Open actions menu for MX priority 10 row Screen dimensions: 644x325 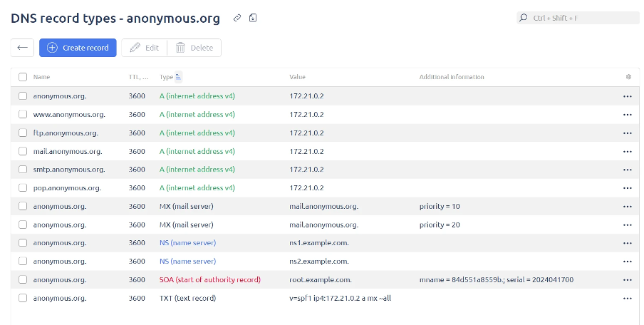tap(627, 207)
